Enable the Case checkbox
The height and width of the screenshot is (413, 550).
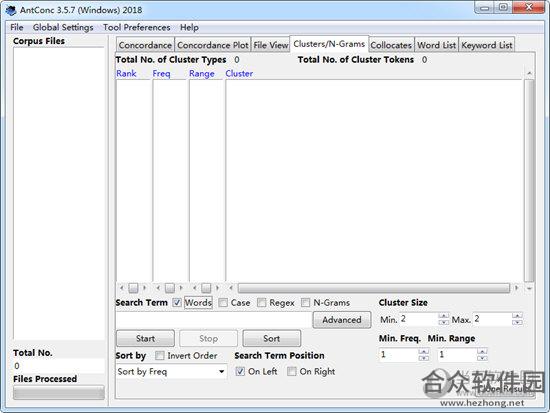(x=223, y=302)
